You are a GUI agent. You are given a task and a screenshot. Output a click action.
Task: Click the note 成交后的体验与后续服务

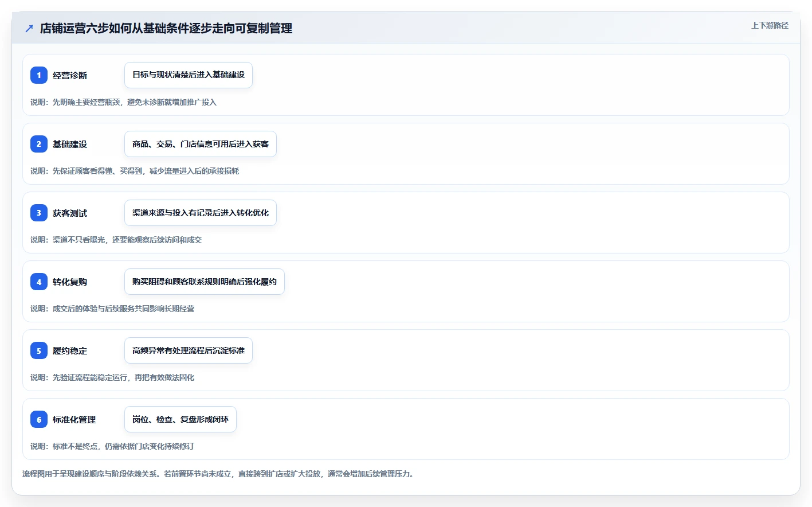[x=112, y=309]
